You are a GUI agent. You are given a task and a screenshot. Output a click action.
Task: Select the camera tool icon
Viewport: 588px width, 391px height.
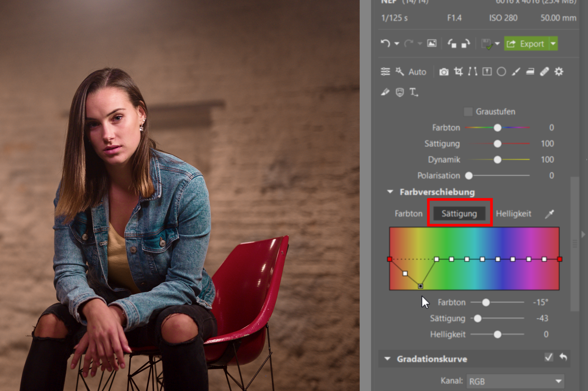pyautogui.click(x=444, y=72)
